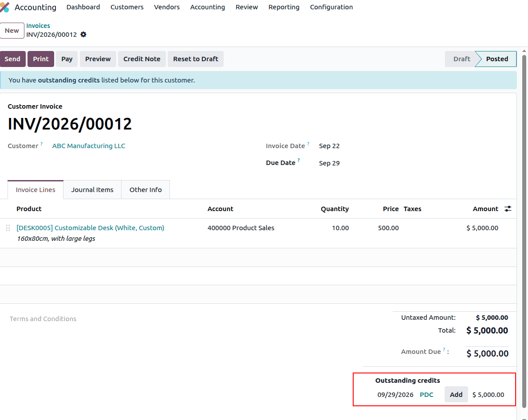Viewport: 528px width, 420px height.
Task: Open the PDC outstanding credit link
Action: (x=426, y=395)
